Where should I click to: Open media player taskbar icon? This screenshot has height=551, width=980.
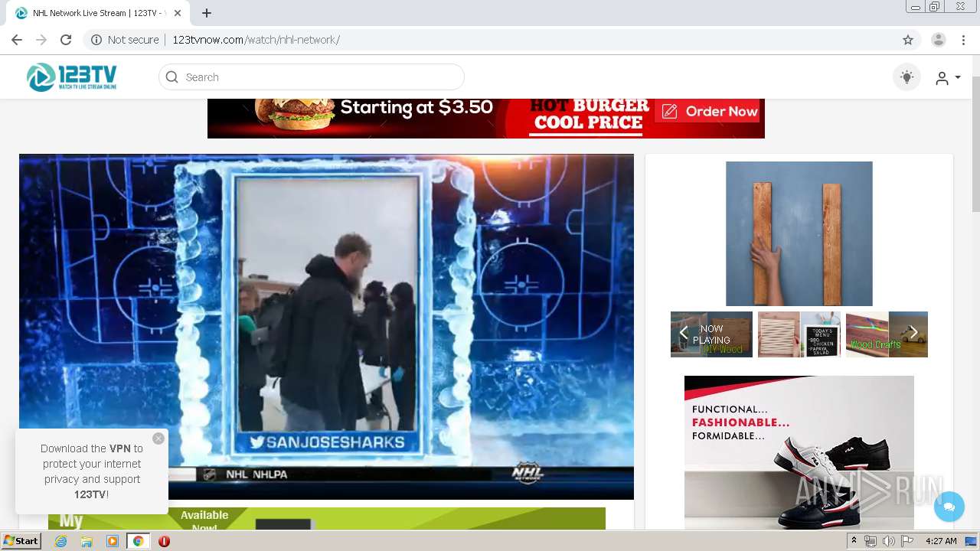pyautogui.click(x=113, y=541)
